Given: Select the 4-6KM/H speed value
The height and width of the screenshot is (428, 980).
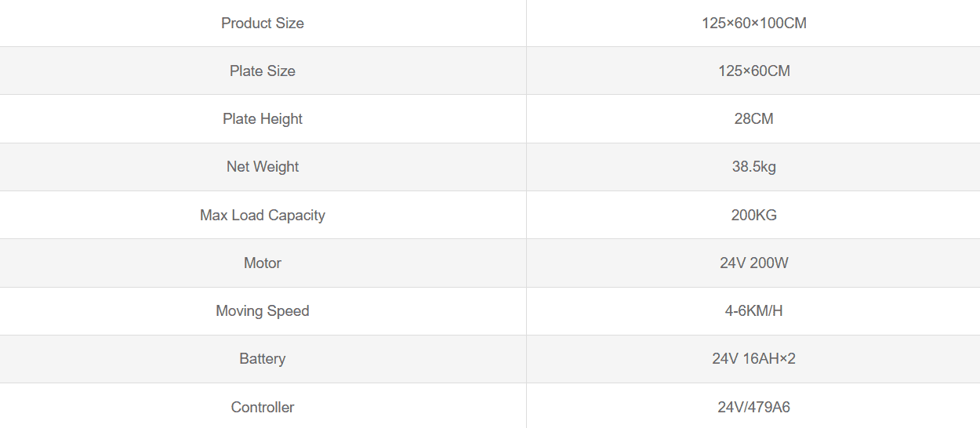Looking at the screenshot, I should click(753, 311).
